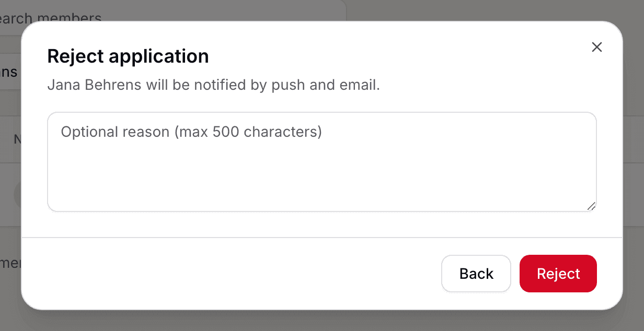The image size is (644, 331).
Task: Click the text area resize grip icon
Action: (591, 206)
